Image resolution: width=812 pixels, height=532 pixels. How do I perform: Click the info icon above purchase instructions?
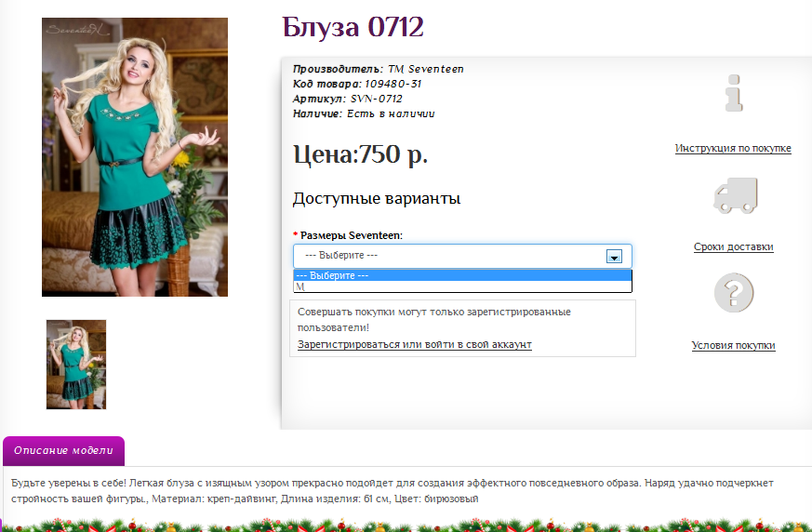733,93
